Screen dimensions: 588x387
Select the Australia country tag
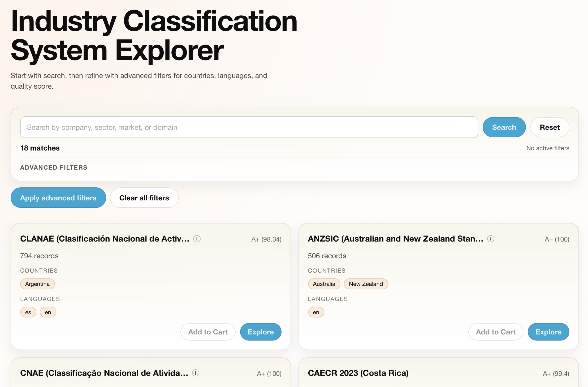pyautogui.click(x=324, y=284)
